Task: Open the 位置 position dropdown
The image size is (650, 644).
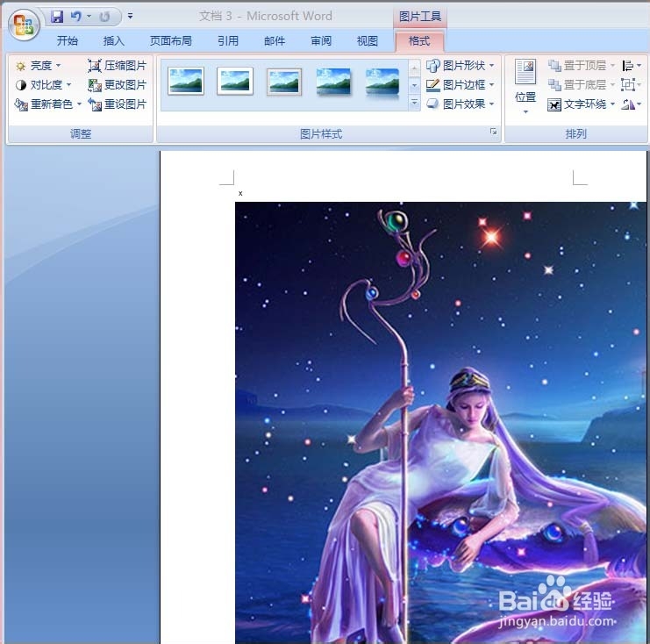Action: coord(525,87)
